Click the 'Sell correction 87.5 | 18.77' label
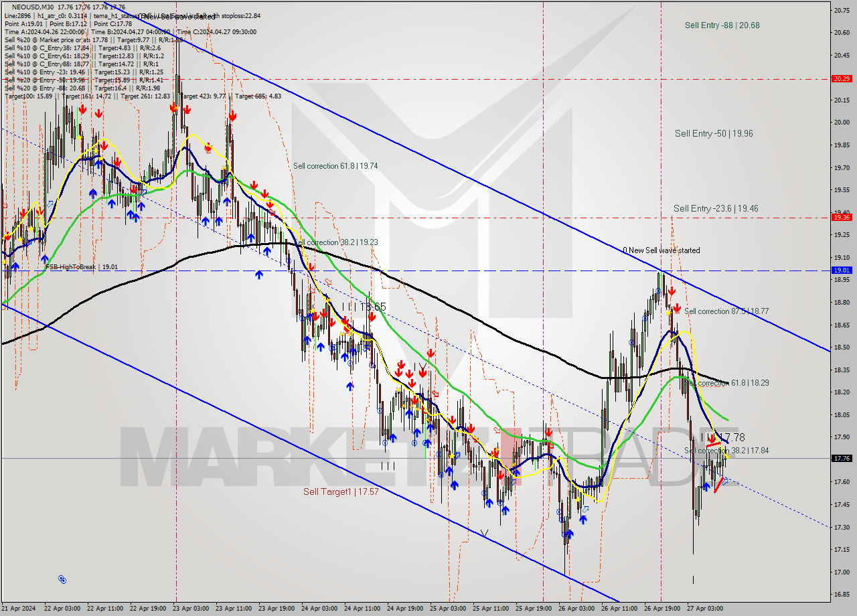 (726, 311)
